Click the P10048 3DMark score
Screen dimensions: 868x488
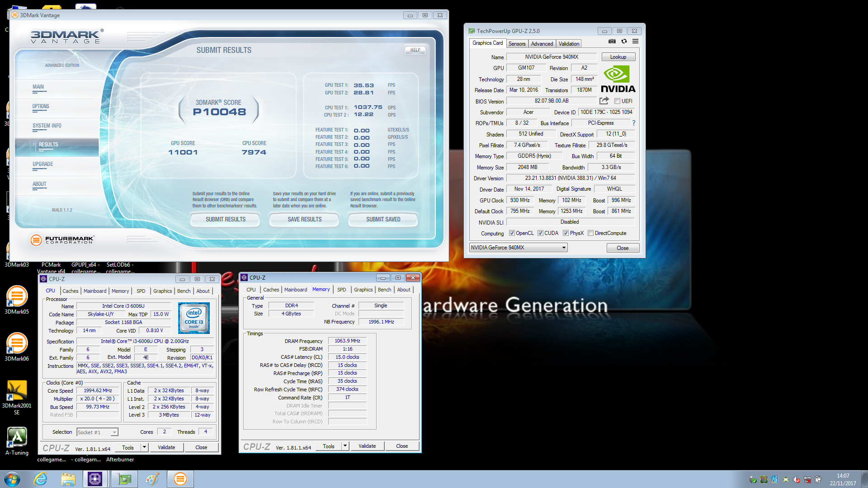tap(219, 112)
